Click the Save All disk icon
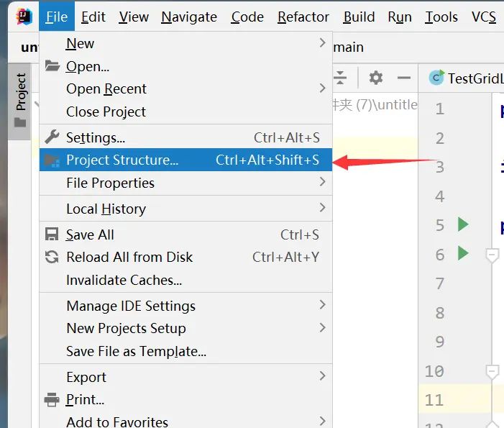 pyautogui.click(x=52, y=235)
